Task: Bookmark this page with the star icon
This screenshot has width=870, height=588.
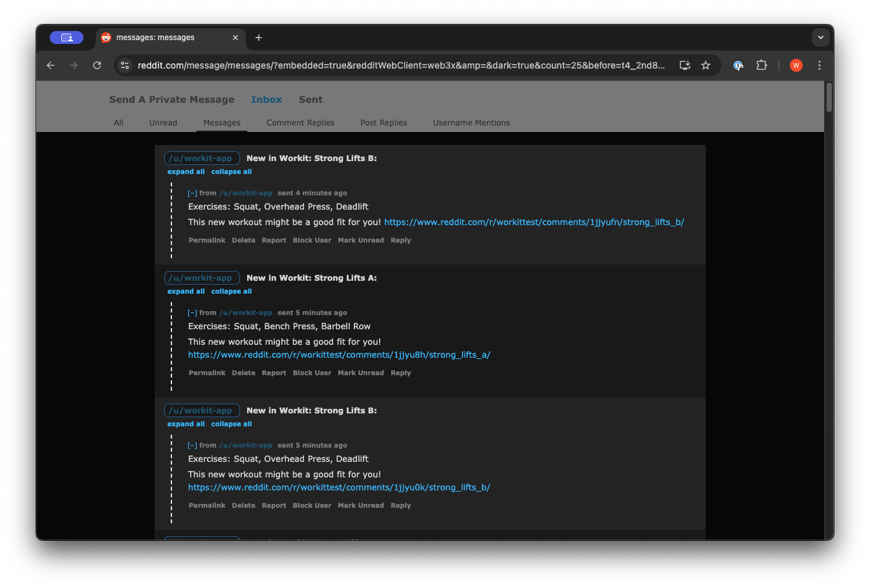Action: click(x=706, y=65)
